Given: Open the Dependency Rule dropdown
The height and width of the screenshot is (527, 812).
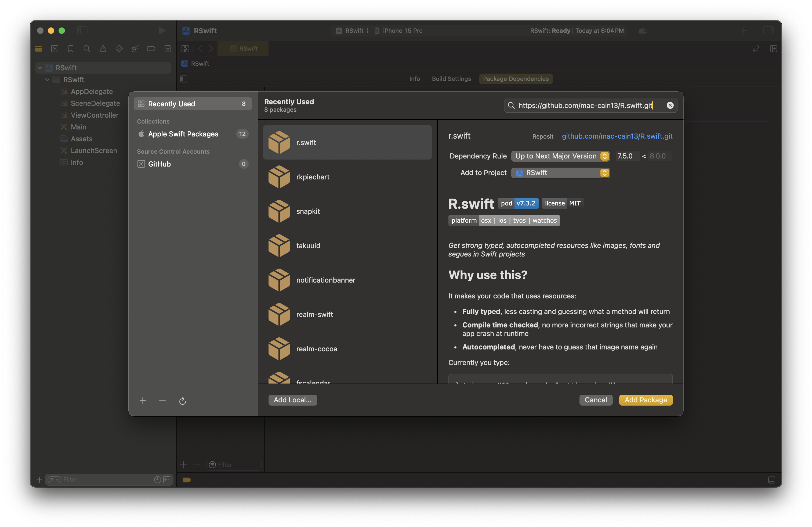Looking at the screenshot, I should click(560, 156).
